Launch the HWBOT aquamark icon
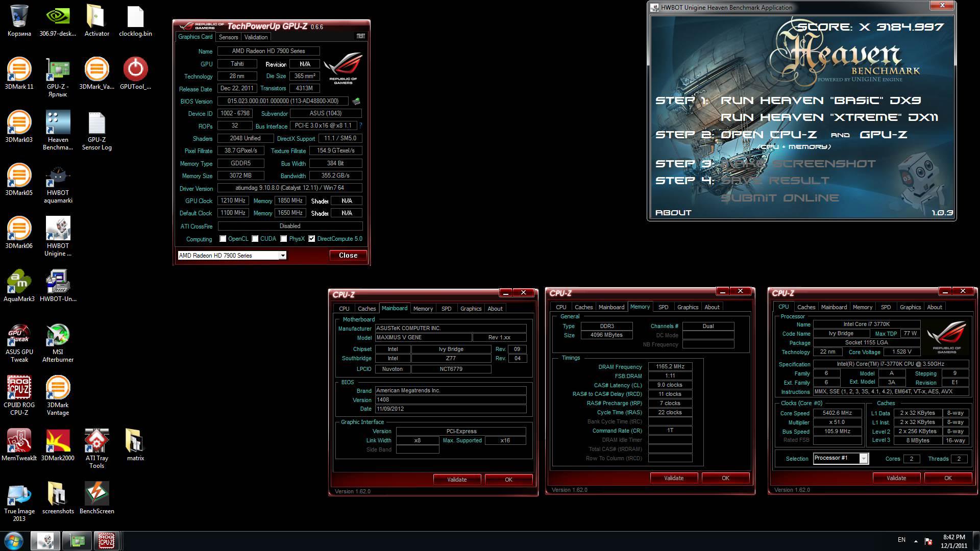980x551 pixels. [58, 184]
